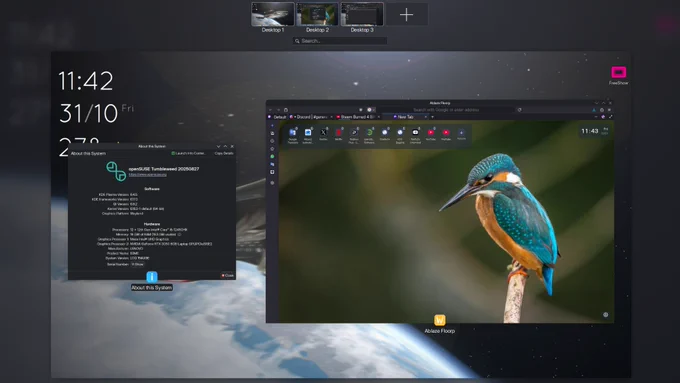Switch to the Desktop 2 thumbnail
Screen dimensions: 680x383
317,14
